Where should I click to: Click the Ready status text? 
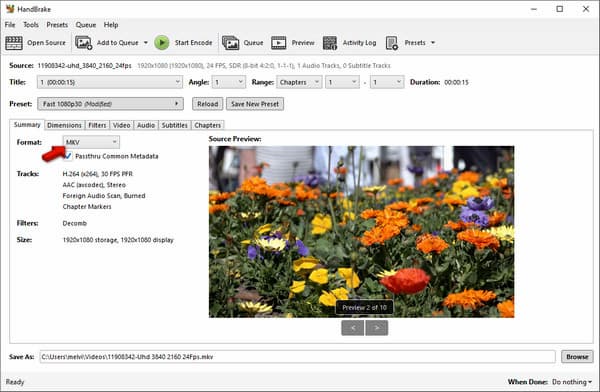(15, 382)
